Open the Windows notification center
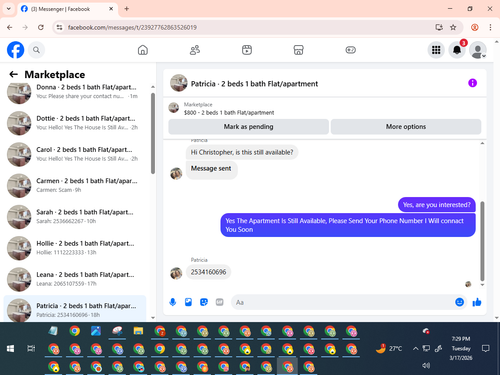 [x=486, y=349]
